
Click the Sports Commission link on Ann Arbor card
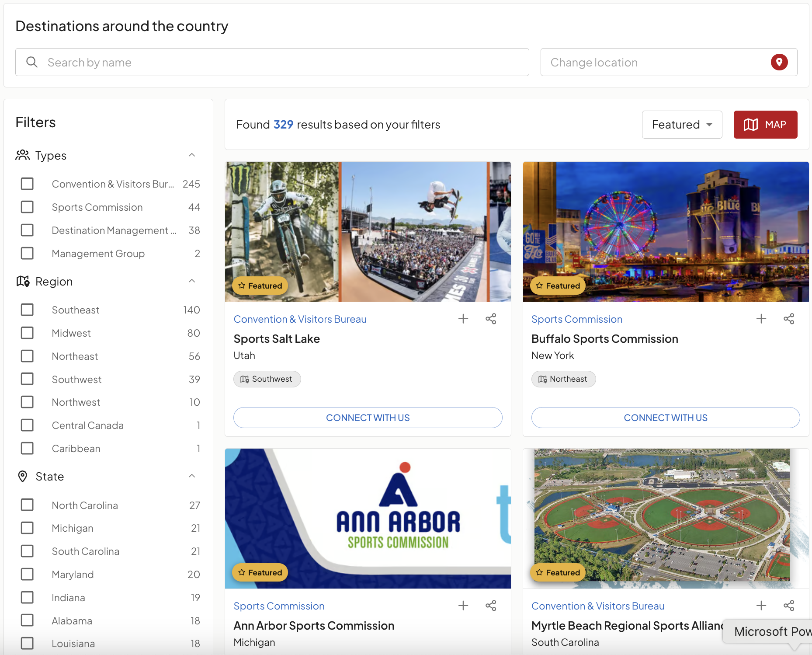[279, 606]
